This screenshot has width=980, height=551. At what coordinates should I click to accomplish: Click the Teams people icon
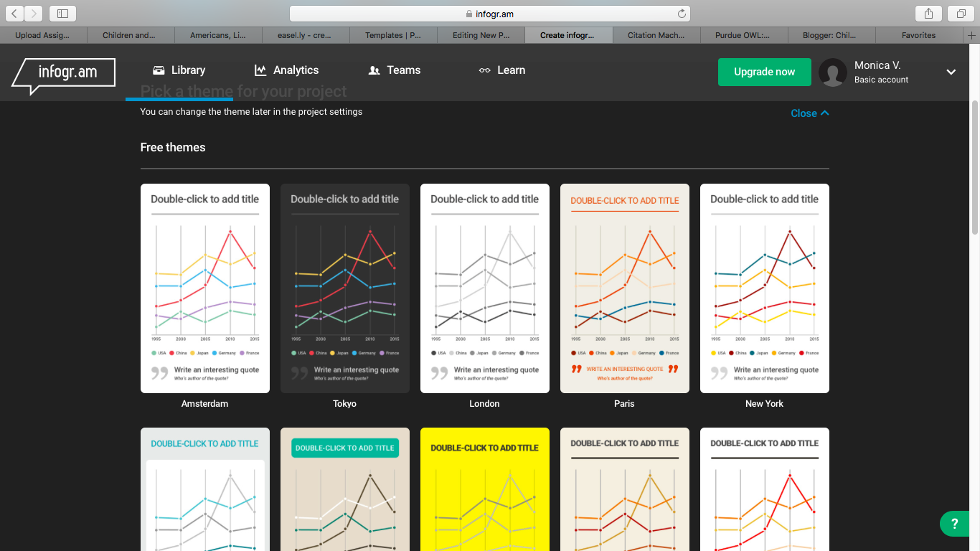point(374,70)
